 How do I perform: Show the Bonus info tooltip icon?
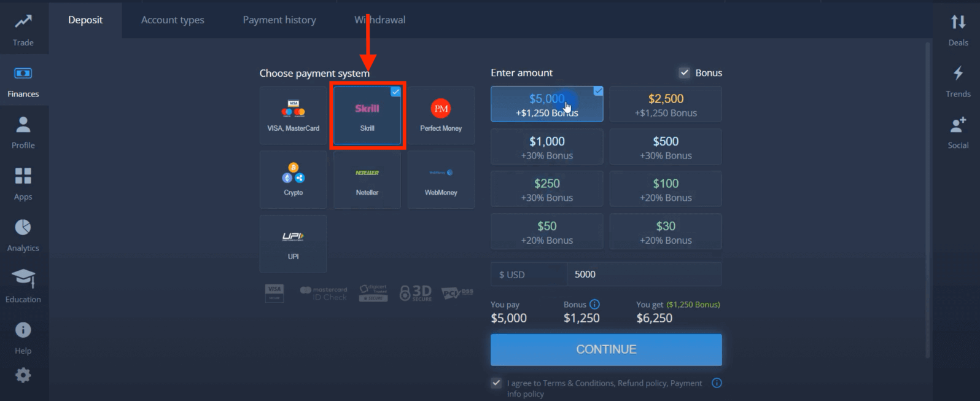click(x=594, y=305)
